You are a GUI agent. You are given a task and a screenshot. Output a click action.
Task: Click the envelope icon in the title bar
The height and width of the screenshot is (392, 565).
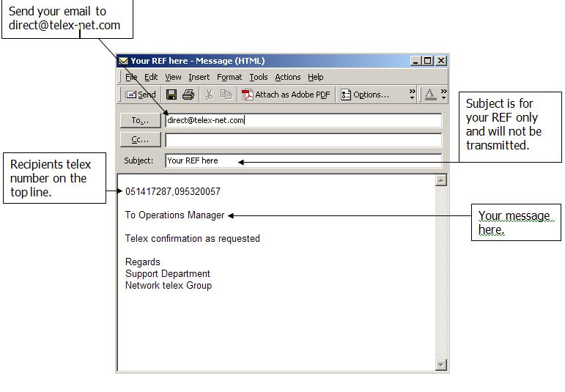124,61
